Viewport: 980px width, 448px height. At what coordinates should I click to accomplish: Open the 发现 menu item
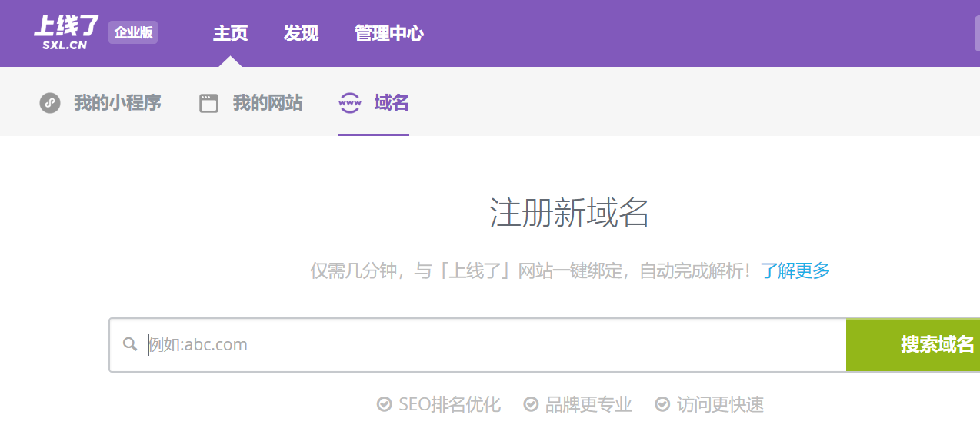click(300, 33)
